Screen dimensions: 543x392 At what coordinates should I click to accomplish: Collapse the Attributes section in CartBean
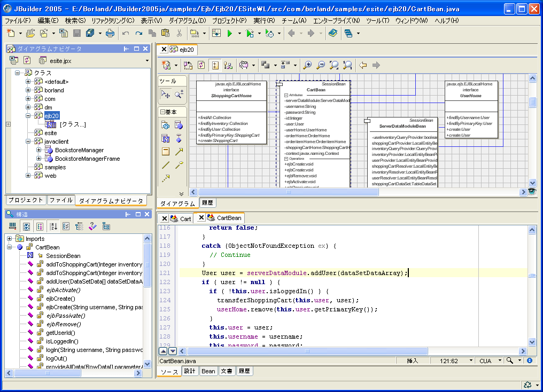coord(286,95)
